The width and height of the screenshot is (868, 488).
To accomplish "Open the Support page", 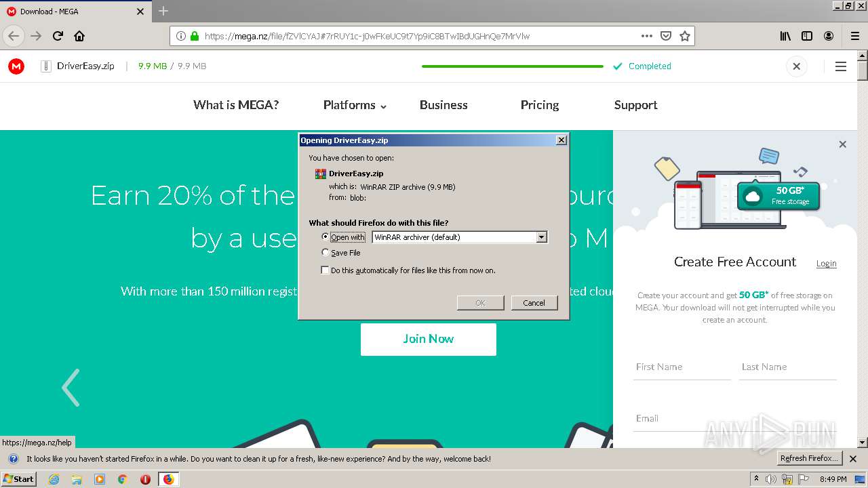I will pyautogui.click(x=636, y=105).
